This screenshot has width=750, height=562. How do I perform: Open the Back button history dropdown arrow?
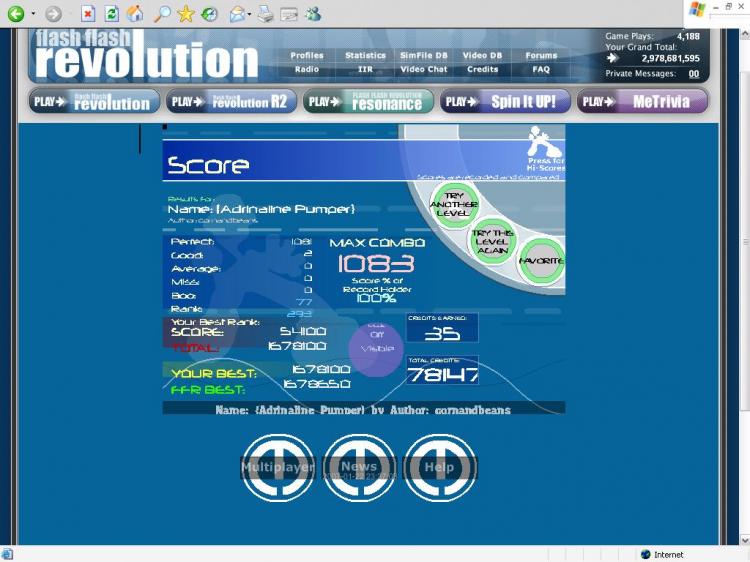tap(33, 13)
